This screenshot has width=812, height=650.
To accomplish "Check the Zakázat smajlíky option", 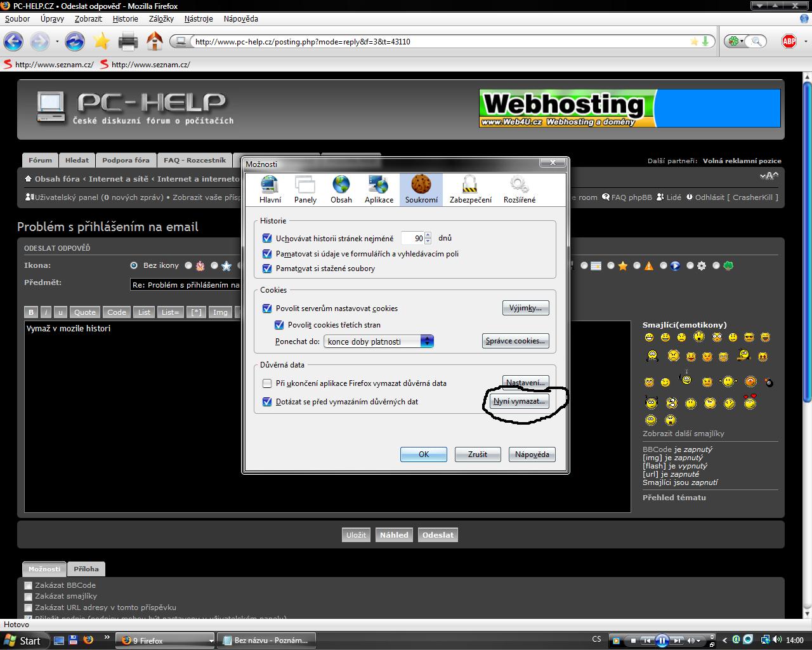I will tap(28, 597).
